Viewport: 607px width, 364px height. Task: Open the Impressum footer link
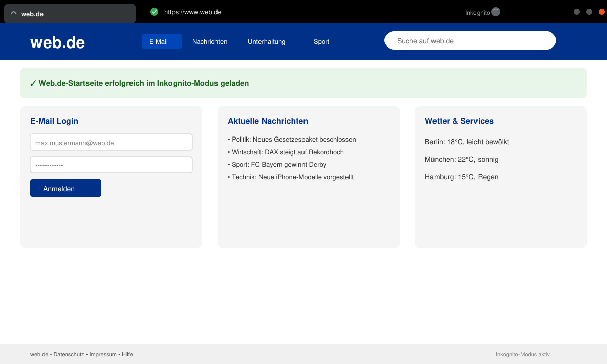[103, 354]
